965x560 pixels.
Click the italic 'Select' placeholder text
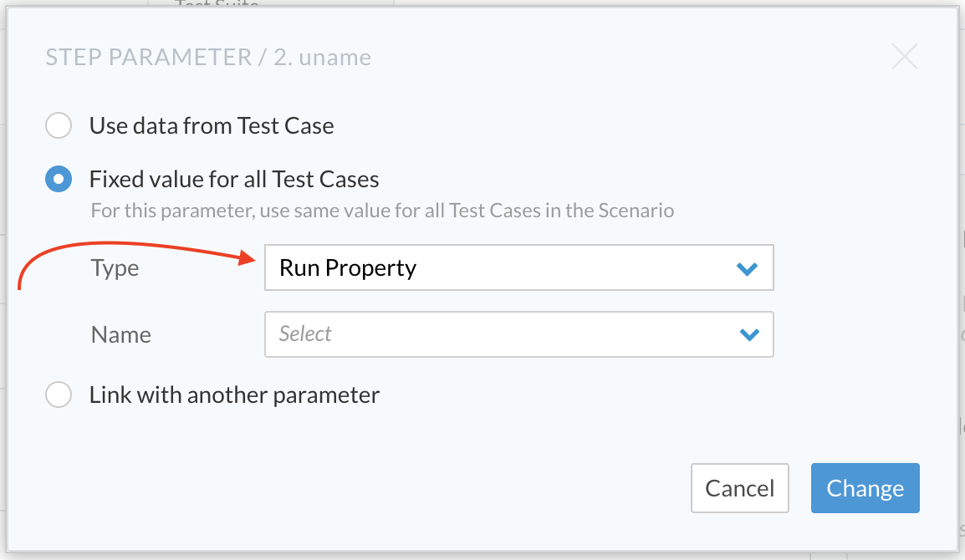tap(305, 333)
